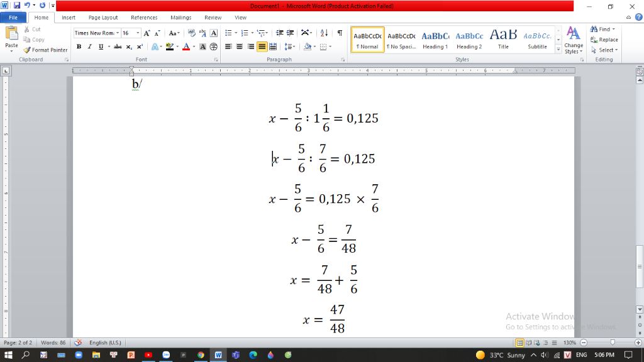Image resolution: width=644 pixels, height=362 pixels.
Task: Click the Cut button
Action: coord(32,29)
